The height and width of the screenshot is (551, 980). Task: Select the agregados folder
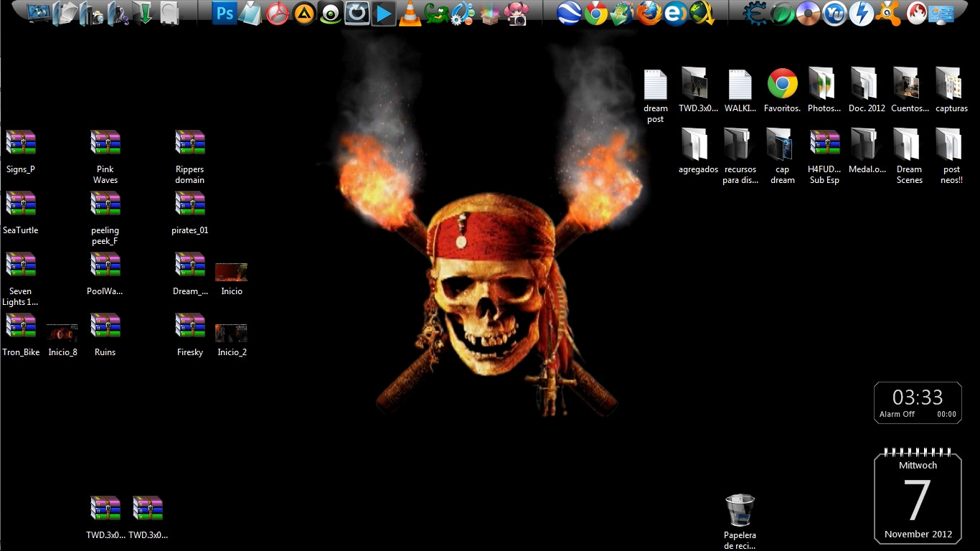[697, 152]
